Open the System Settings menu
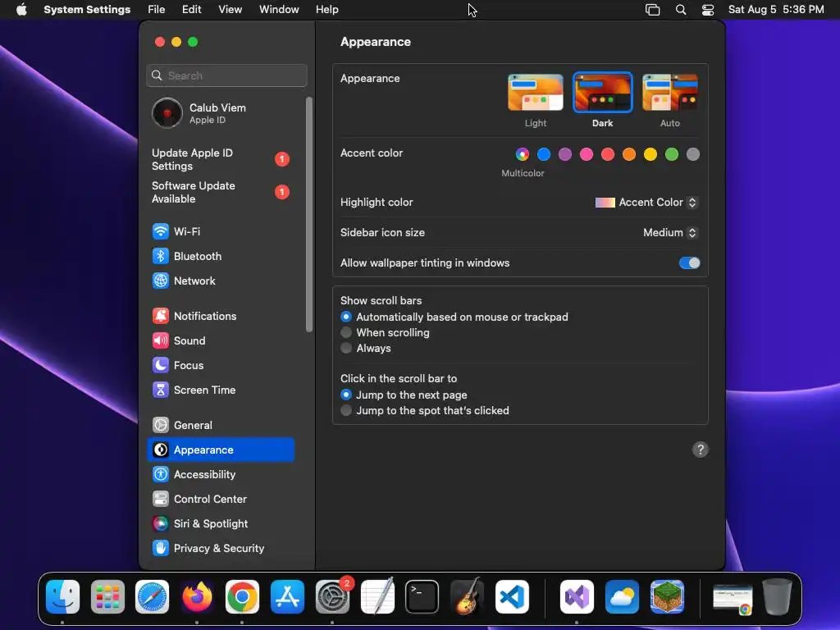Image resolution: width=840 pixels, height=630 pixels. [x=87, y=10]
